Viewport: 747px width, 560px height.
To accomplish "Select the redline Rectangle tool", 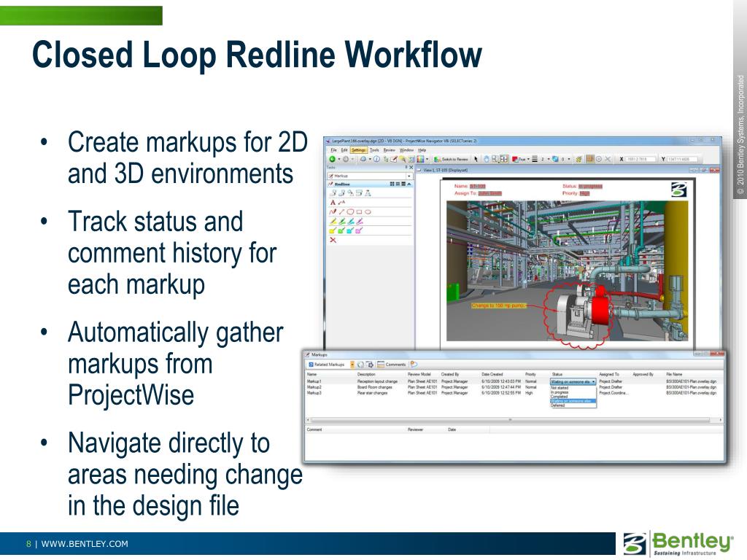I will tap(359, 212).
